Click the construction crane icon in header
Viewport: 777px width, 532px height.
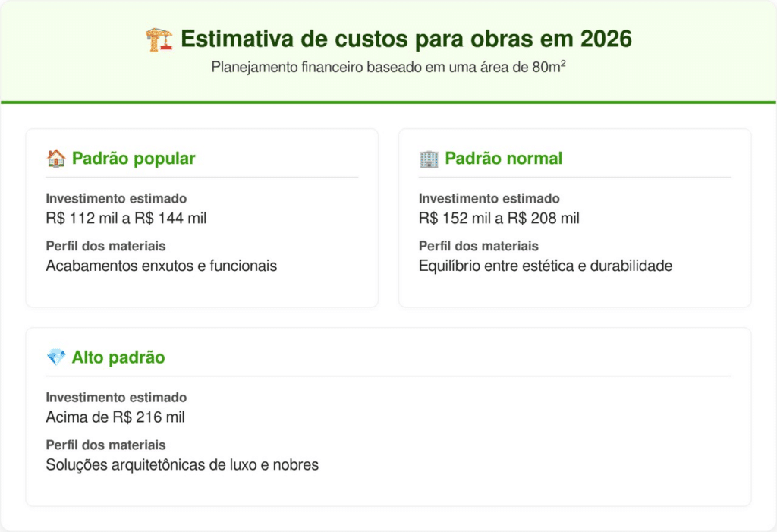159,39
